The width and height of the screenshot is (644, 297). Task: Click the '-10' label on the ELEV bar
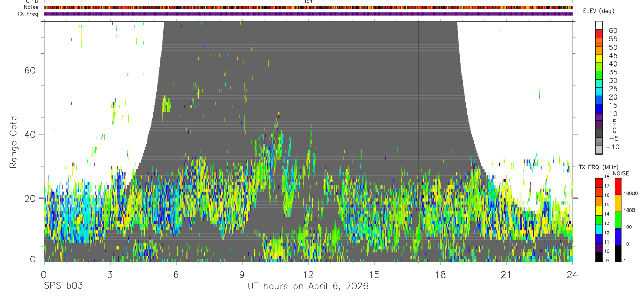click(x=611, y=147)
